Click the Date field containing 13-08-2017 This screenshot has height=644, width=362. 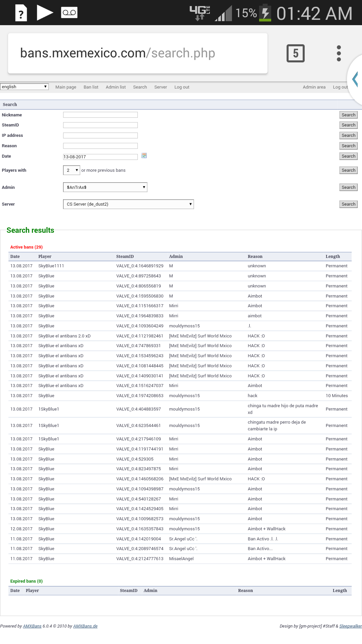101,157
